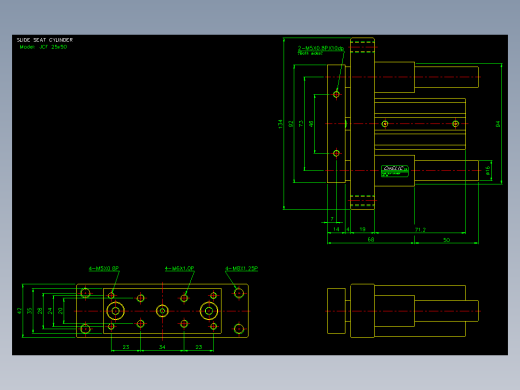Image resolution: width=520 pixels, height=390 pixels.
Task: Pick the right large counterbore circle
Action: [x=209, y=311]
